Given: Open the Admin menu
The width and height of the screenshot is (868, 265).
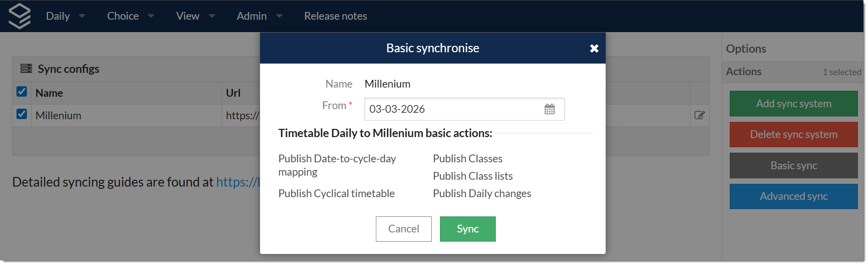Looking at the screenshot, I should [251, 16].
